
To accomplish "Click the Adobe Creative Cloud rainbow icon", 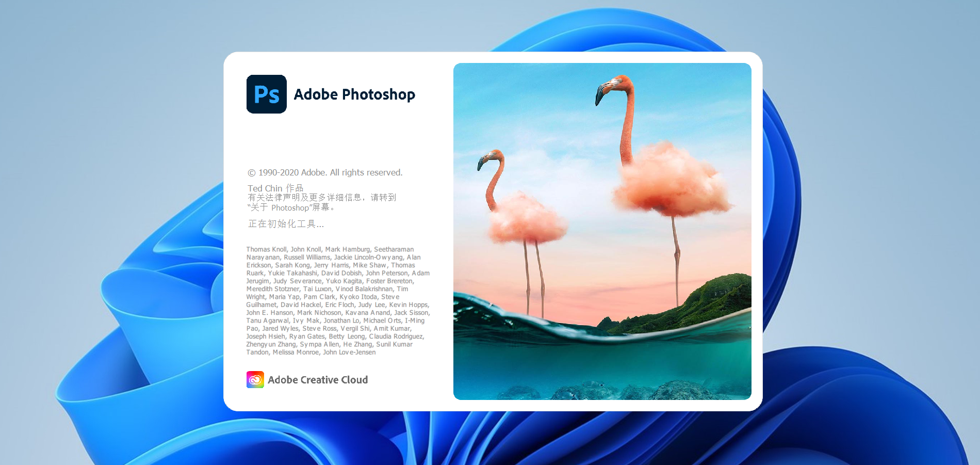I will click(255, 380).
